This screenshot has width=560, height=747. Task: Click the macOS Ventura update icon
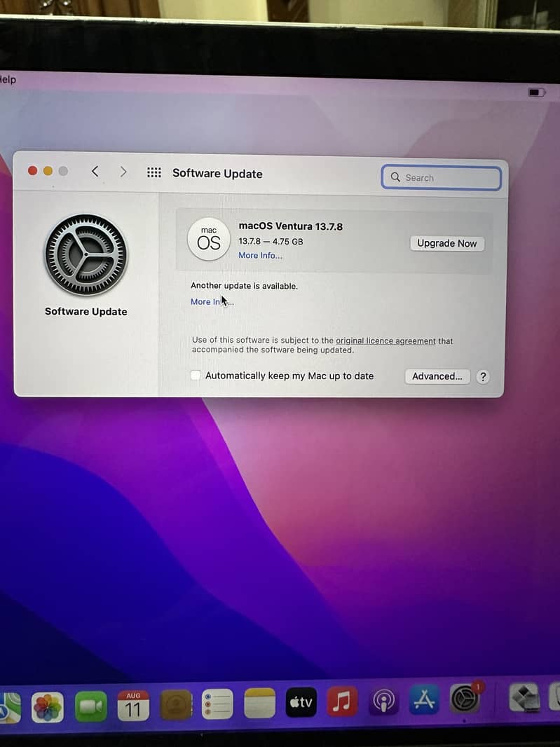click(x=209, y=240)
